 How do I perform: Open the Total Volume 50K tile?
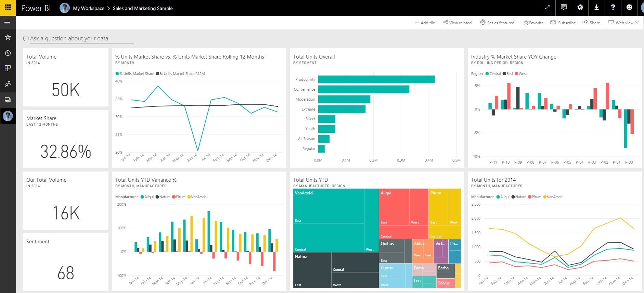66,77
